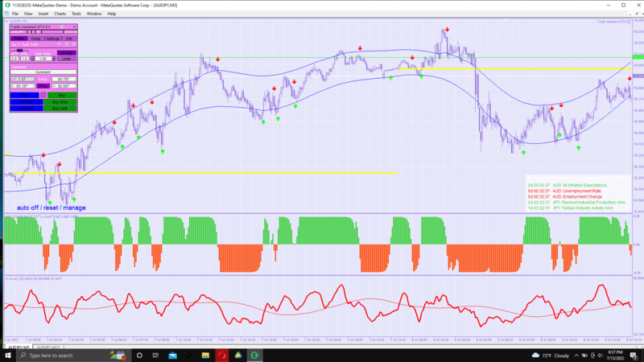The width and height of the screenshot is (644, 362).
Task: Open Cortana circle icon in taskbar
Action: pos(139,355)
